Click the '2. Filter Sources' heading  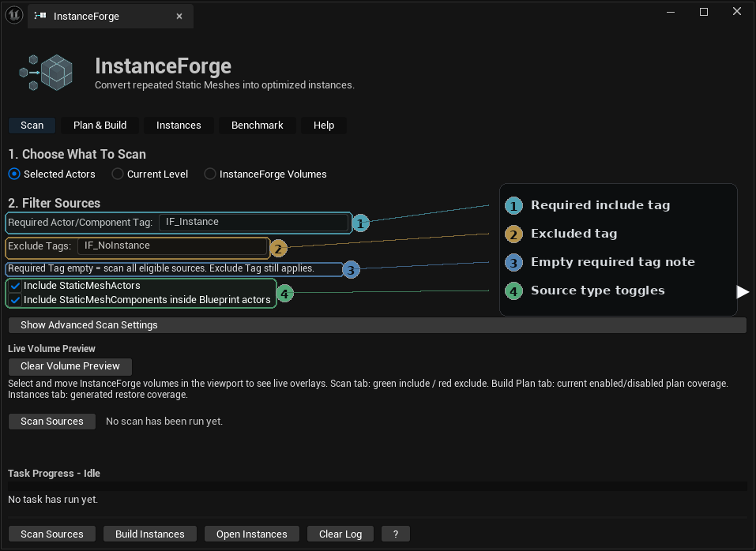(54, 203)
